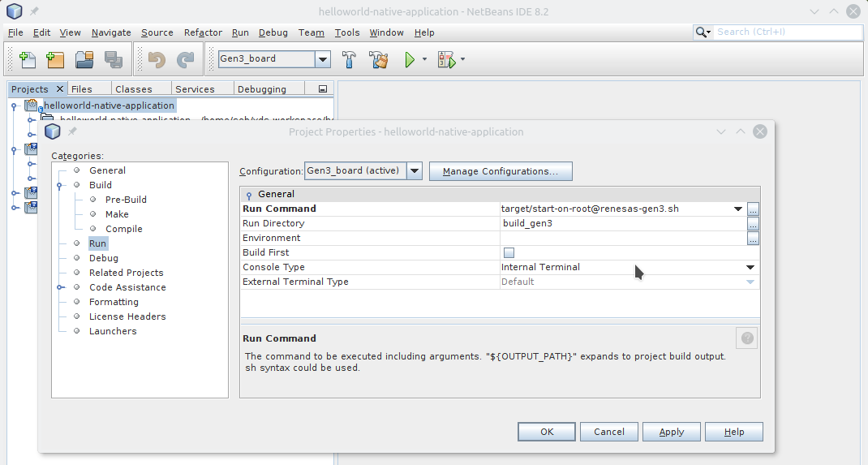
Task: Select the Pre-Build category
Action: point(126,200)
